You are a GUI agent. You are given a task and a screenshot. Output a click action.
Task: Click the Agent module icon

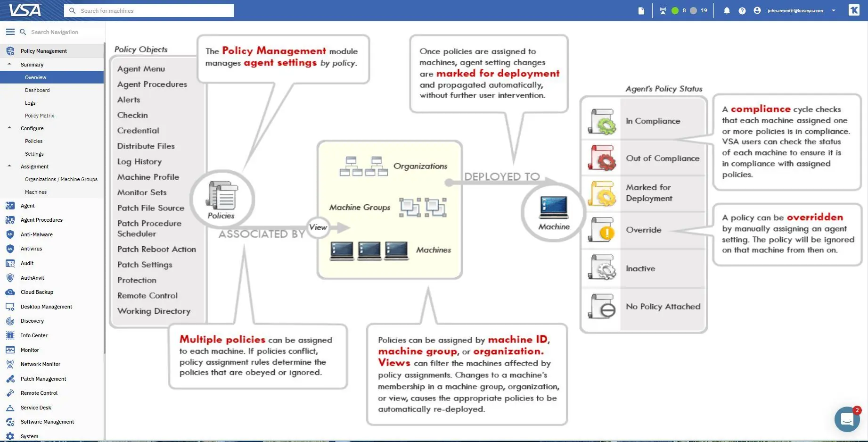(x=10, y=206)
